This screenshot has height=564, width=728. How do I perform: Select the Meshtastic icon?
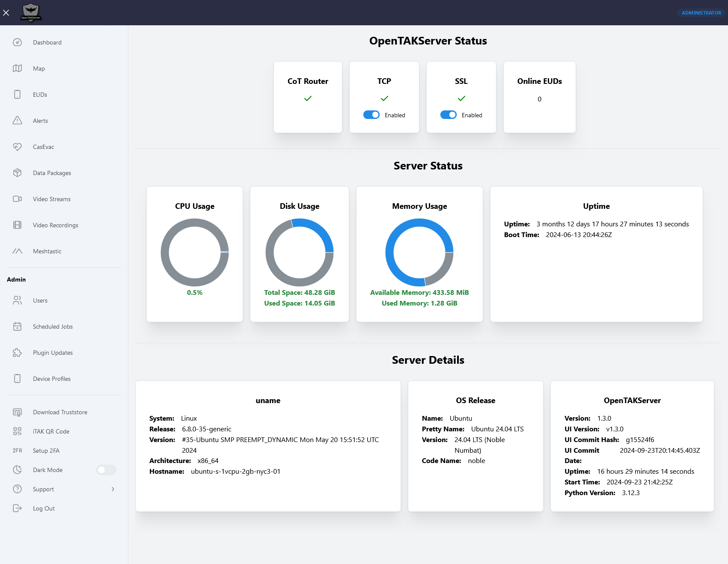pos(17,251)
